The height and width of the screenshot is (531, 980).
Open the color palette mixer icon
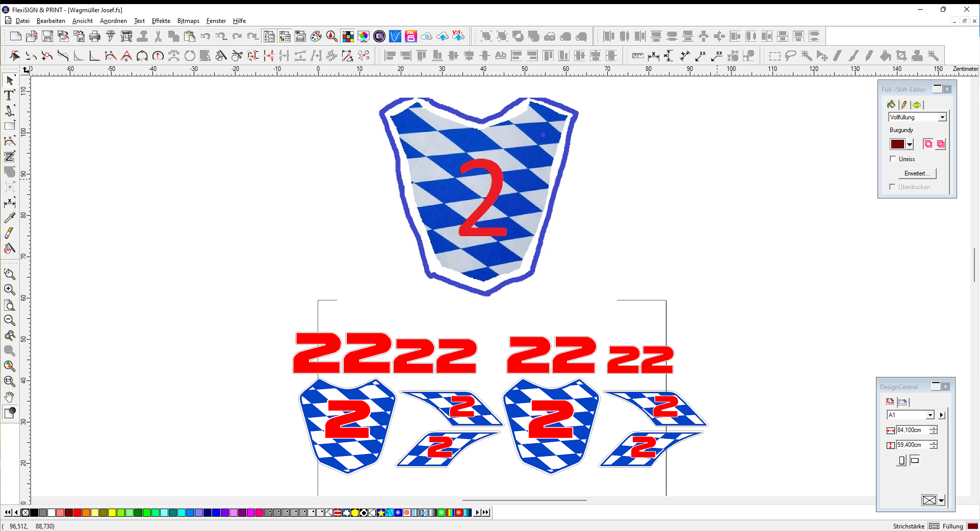[316, 36]
